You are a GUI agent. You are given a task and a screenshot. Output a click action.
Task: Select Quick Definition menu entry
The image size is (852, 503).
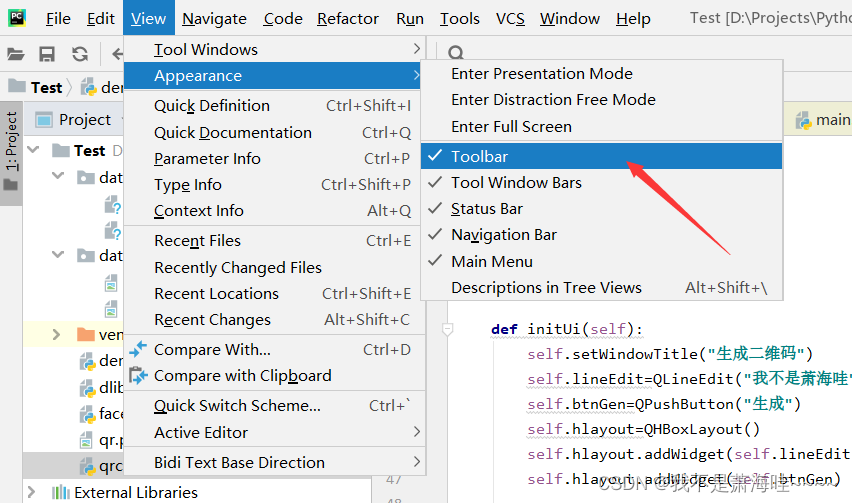(274, 105)
